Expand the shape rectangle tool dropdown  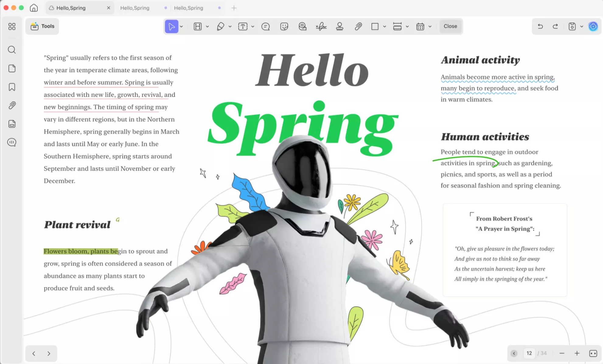click(385, 26)
